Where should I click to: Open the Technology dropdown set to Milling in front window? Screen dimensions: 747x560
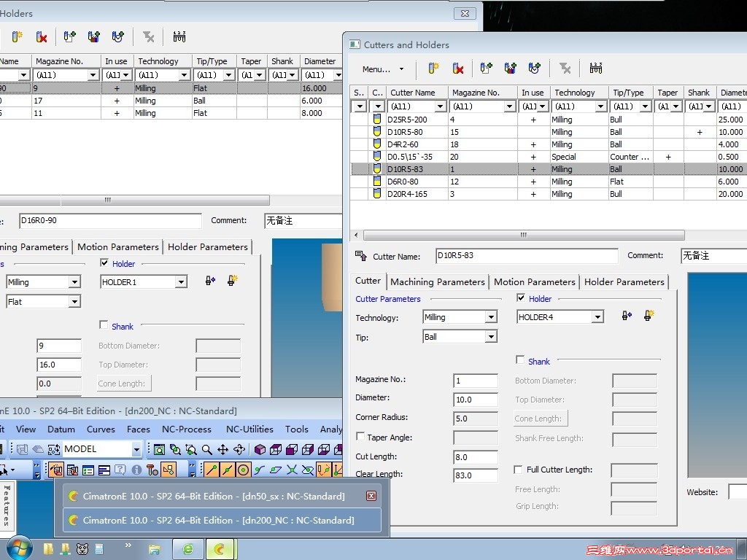click(x=491, y=317)
